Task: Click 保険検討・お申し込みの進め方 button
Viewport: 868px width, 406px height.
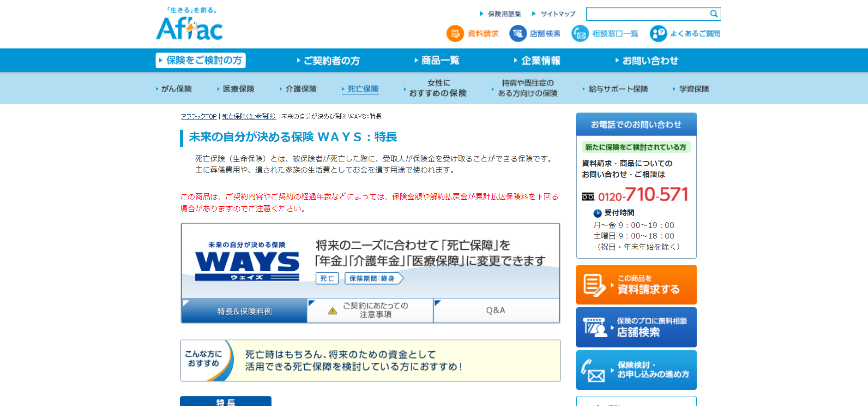Action: pyautogui.click(x=636, y=370)
